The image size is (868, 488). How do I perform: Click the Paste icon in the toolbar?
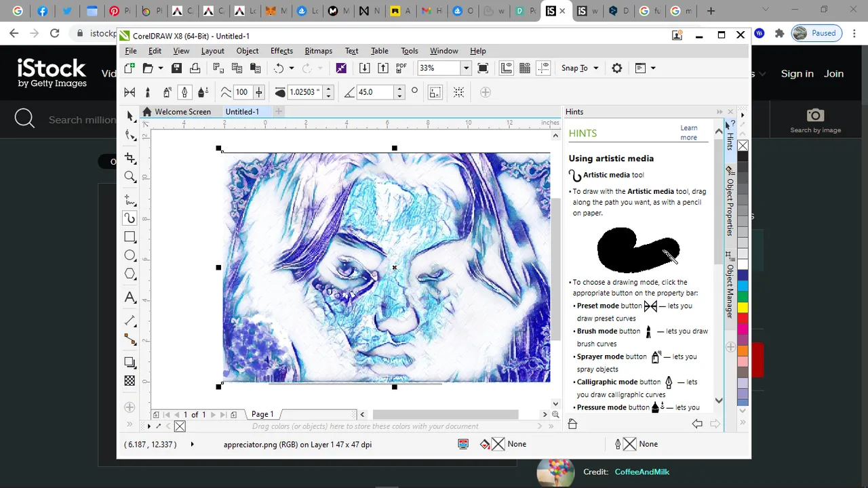[x=256, y=68]
